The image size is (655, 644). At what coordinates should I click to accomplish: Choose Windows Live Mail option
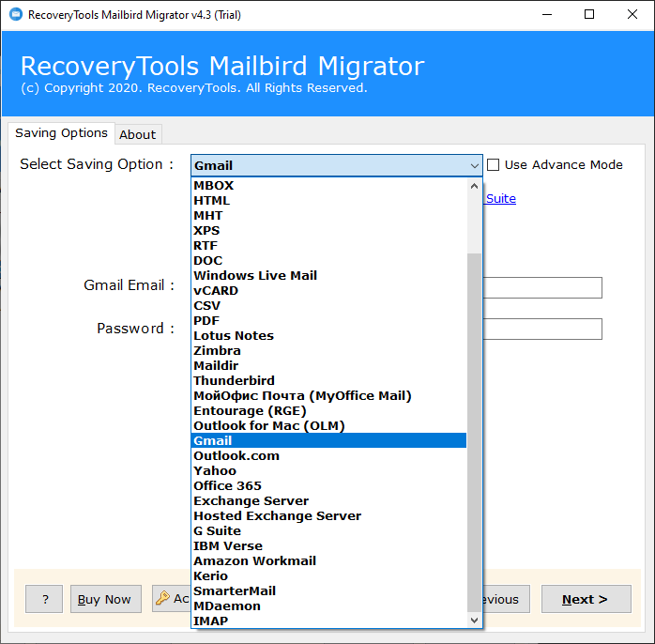click(328, 276)
